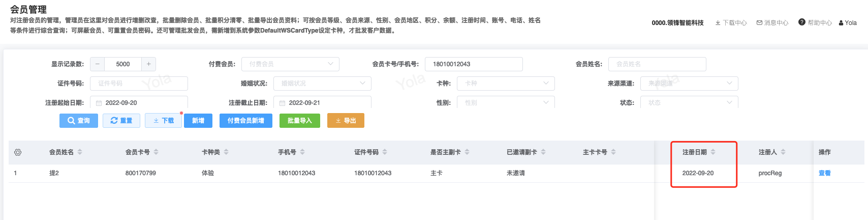Decrease 显示记录数 with minus button

[x=98, y=64]
